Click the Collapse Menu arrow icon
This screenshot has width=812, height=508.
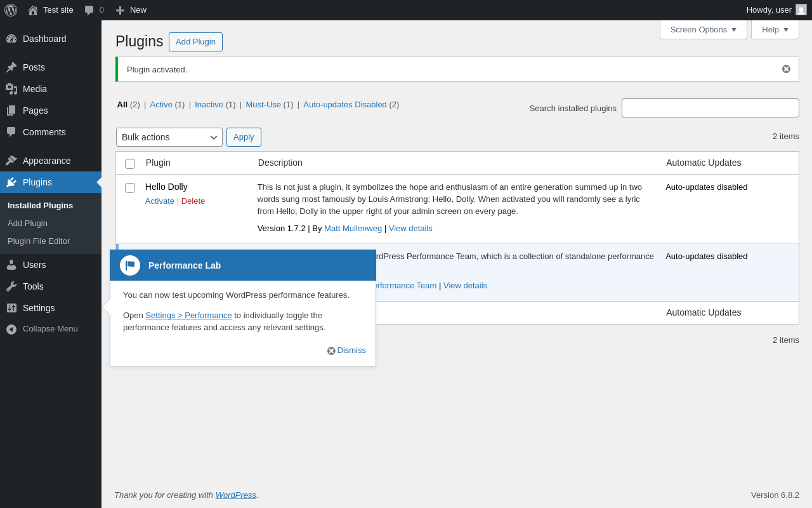click(x=11, y=329)
